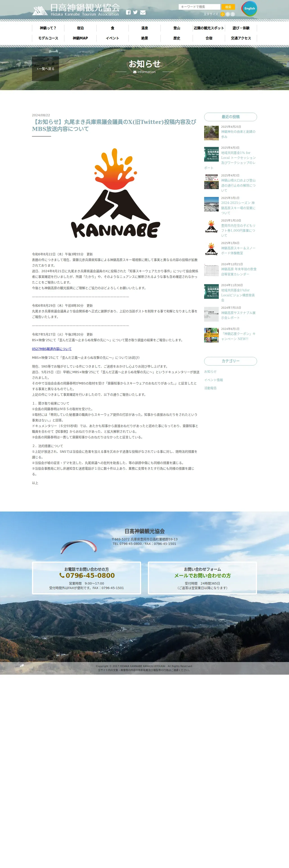Open post 神鍋高原 年末年始の飲食店等営業カレンダー
The width and height of the screenshot is (289, 868).
coord(239,272)
